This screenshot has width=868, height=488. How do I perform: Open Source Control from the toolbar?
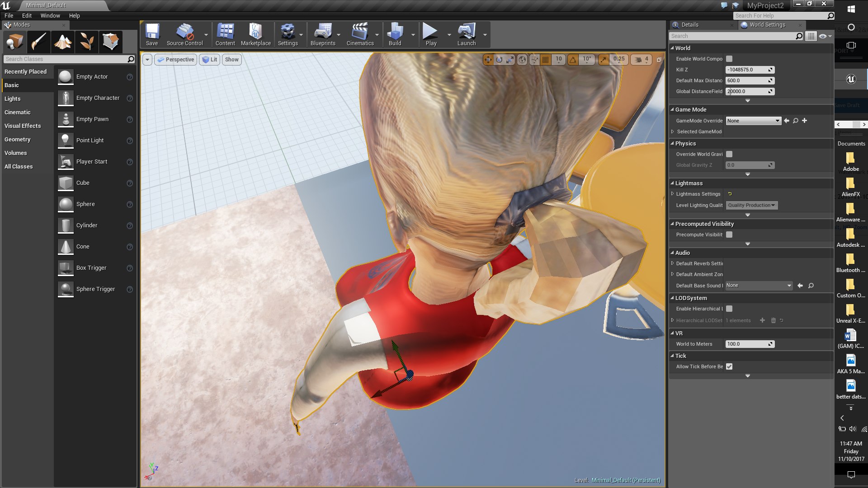point(184,35)
